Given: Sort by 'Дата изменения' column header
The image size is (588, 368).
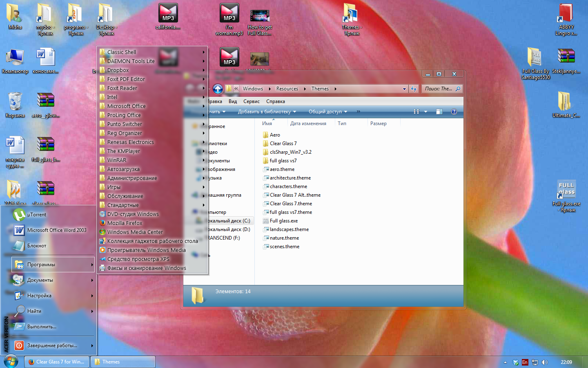Looking at the screenshot, I should [308, 123].
